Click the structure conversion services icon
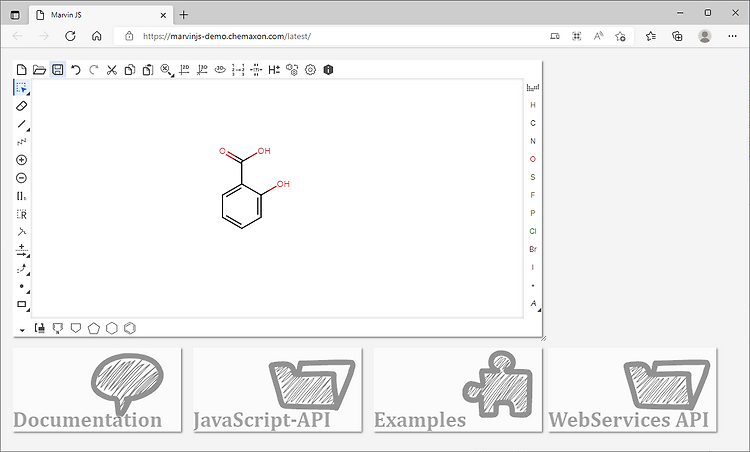The width and height of the screenshot is (750, 452). [x=292, y=70]
